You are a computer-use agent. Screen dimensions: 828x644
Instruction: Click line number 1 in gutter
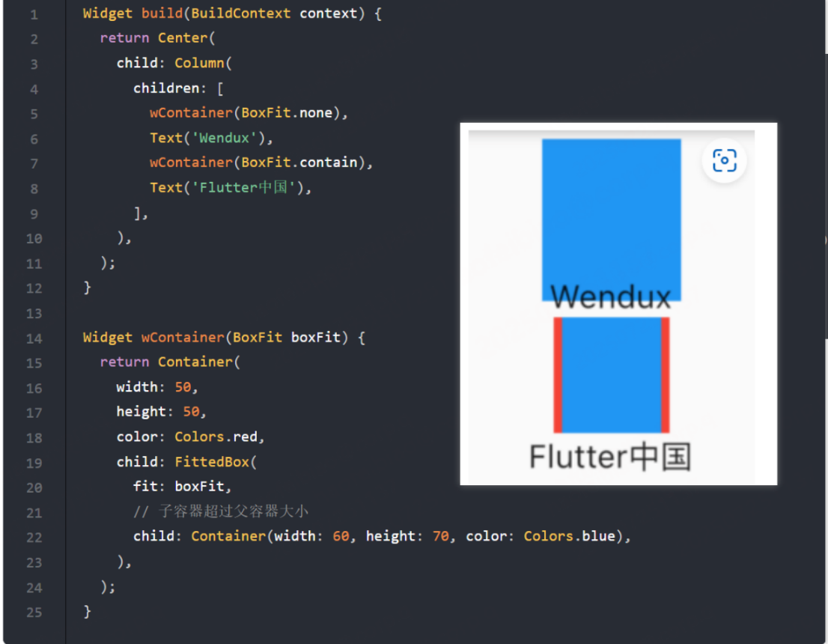(x=34, y=14)
